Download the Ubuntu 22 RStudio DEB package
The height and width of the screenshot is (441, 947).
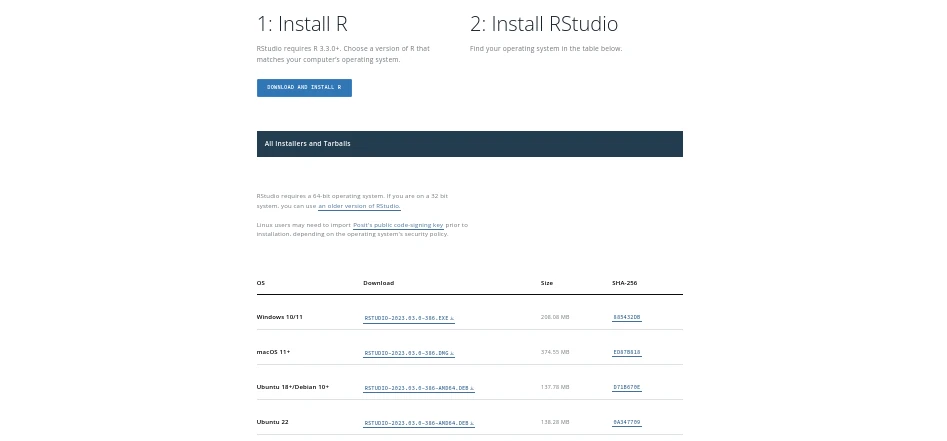tap(419, 423)
